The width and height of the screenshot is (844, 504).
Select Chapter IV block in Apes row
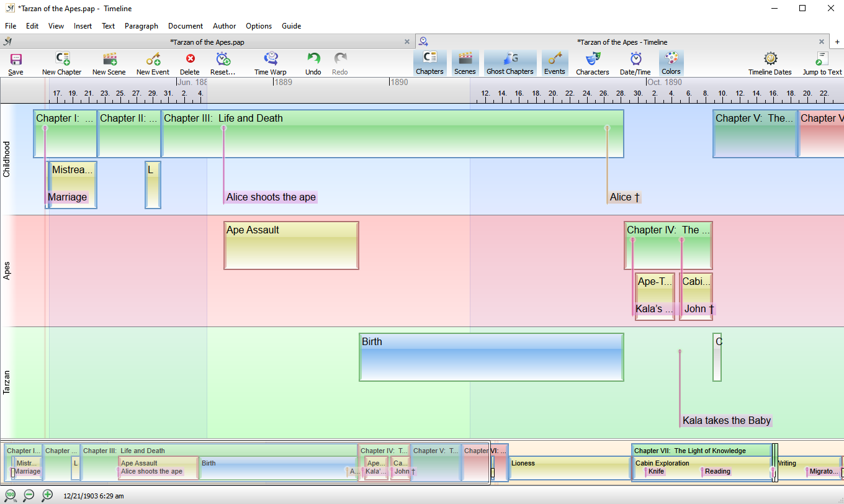pyautogui.click(x=668, y=245)
